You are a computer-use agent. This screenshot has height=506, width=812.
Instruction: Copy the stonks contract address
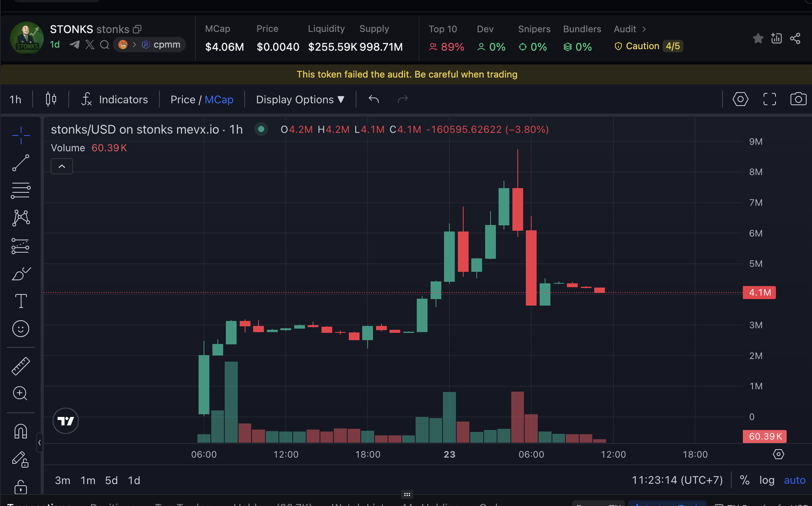point(137,29)
